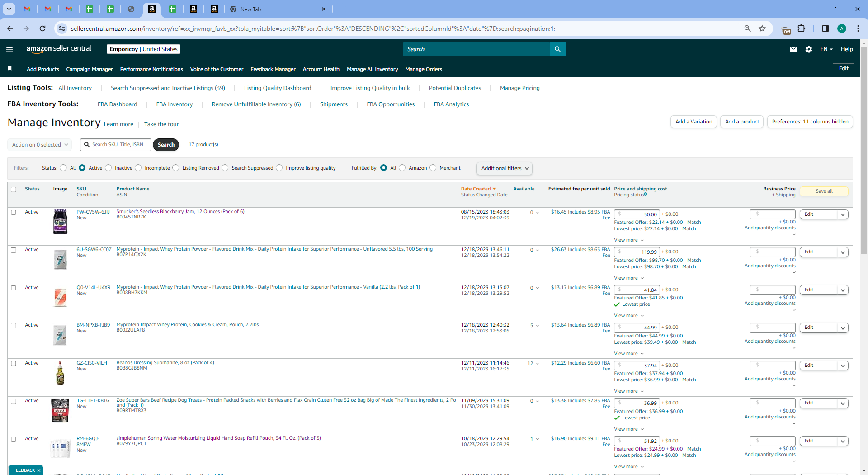This screenshot has width=868, height=475.
Task: Open the browser side panel icon
Action: click(826, 28)
